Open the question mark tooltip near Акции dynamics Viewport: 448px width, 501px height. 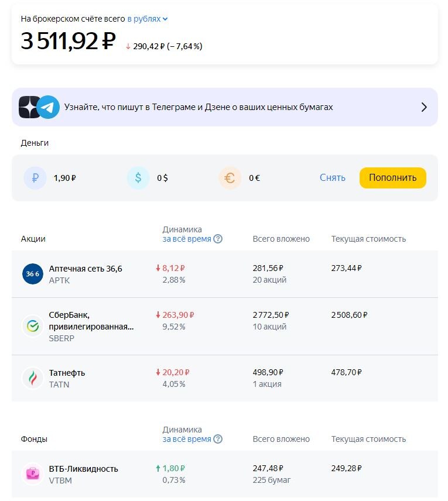pyautogui.click(x=217, y=238)
